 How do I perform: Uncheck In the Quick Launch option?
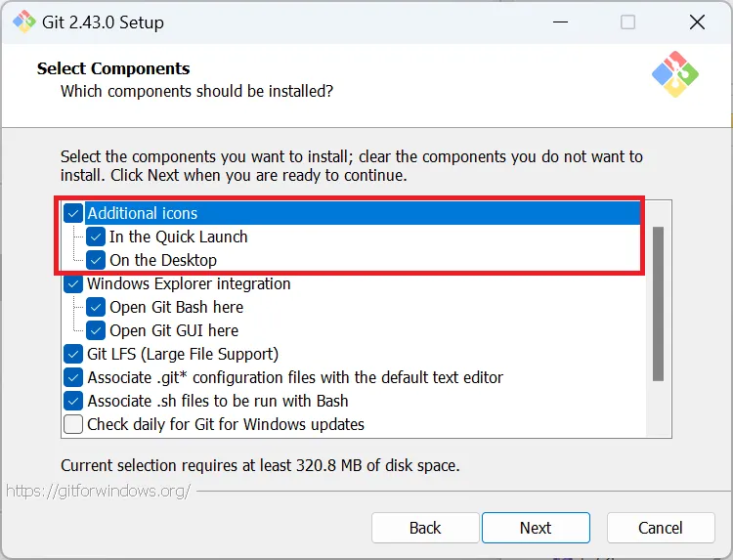pos(96,237)
